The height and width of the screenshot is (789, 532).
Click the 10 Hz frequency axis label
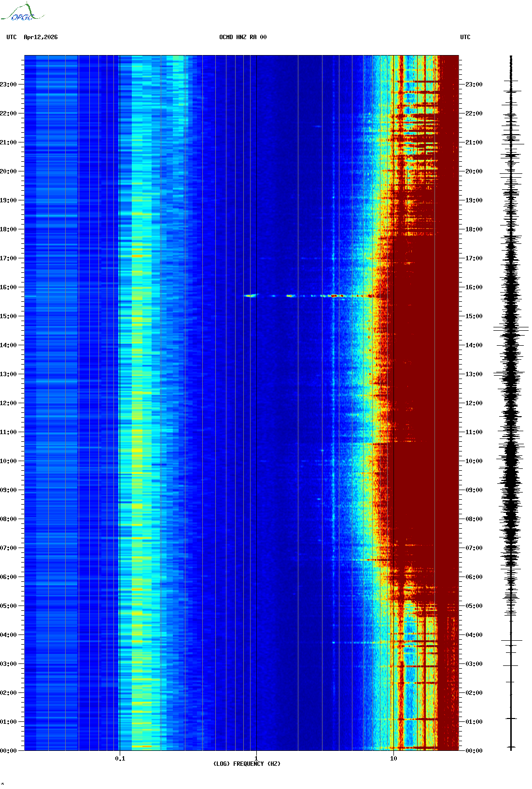pos(393,759)
